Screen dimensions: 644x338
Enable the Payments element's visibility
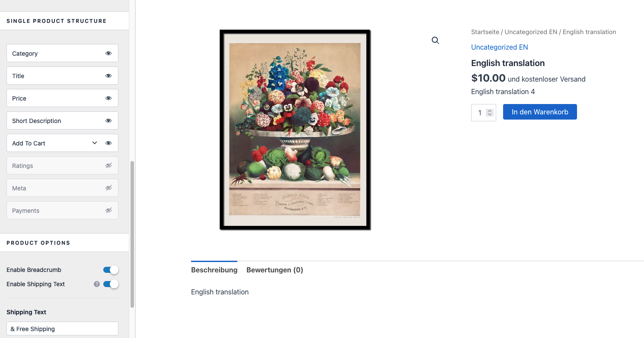[x=108, y=211]
